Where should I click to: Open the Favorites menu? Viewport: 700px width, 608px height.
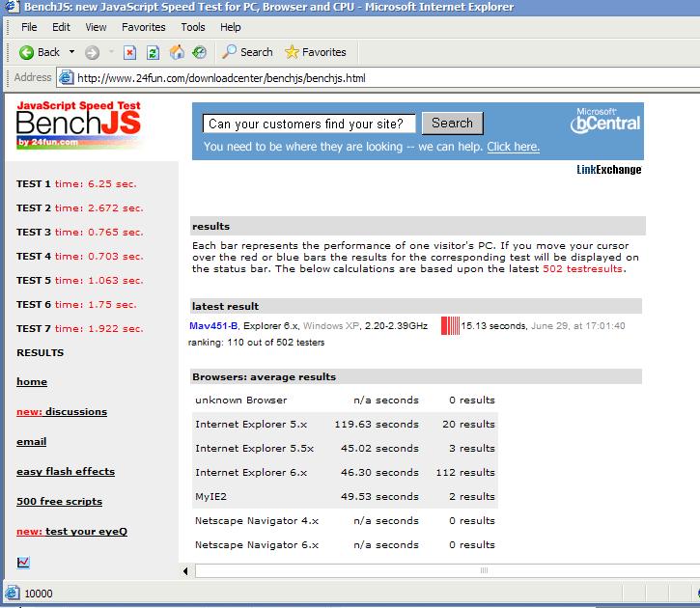click(x=143, y=27)
